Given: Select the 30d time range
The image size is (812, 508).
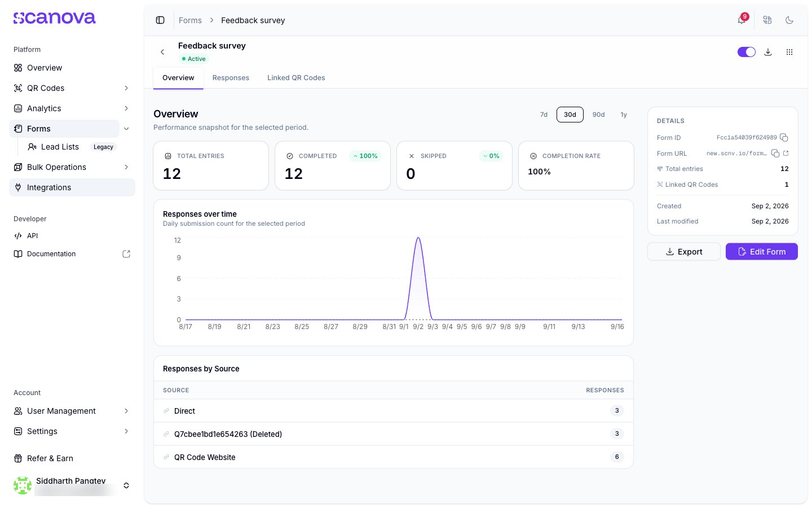Looking at the screenshot, I should pos(570,115).
